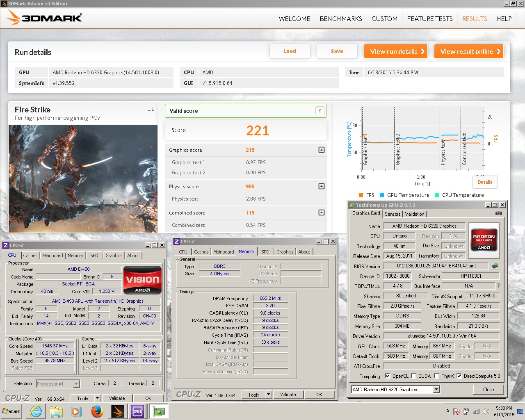Image resolution: width=525 pixels, height=420 pixels.
Task: Open the CUSTOM page in 3DMark
Action: pos(384,18)
